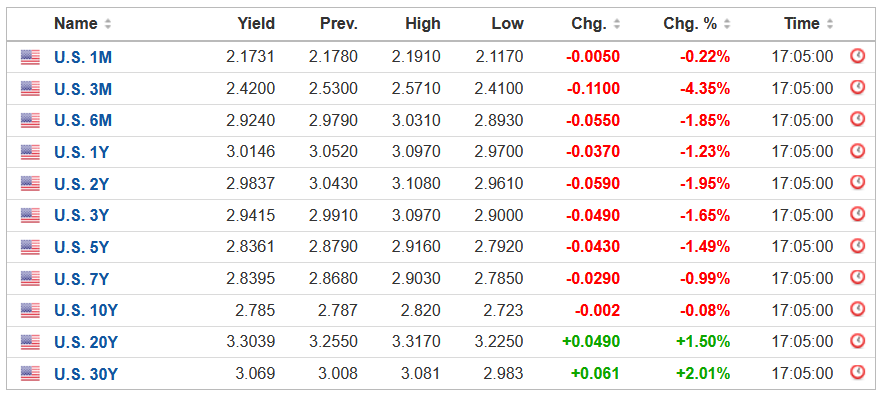Open the U.S. 1M bond link
Image resolution: width=883 pixels, height=395 pixels.
coord(83,57)
